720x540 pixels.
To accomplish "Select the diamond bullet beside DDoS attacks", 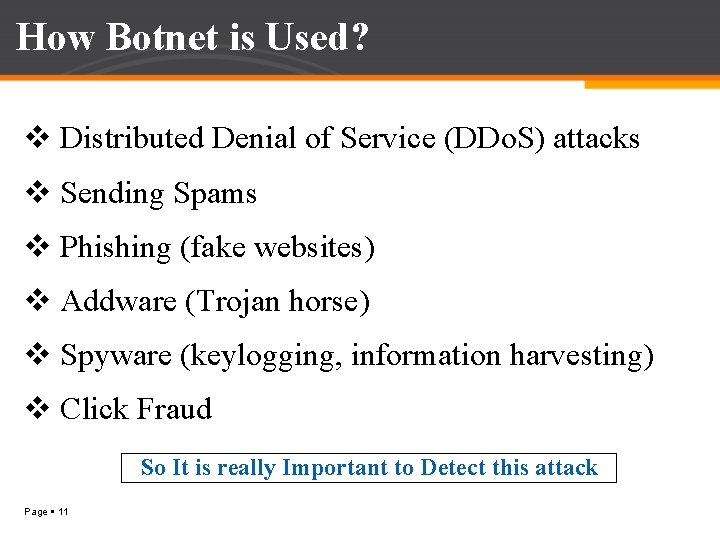I will [x=38, y=138].
